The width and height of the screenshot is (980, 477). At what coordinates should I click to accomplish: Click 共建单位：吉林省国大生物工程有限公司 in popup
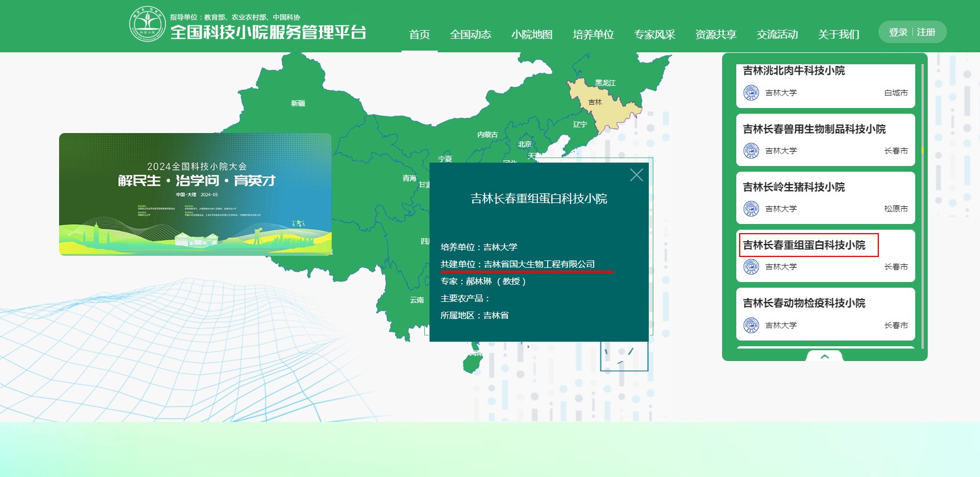pos(518,264)
